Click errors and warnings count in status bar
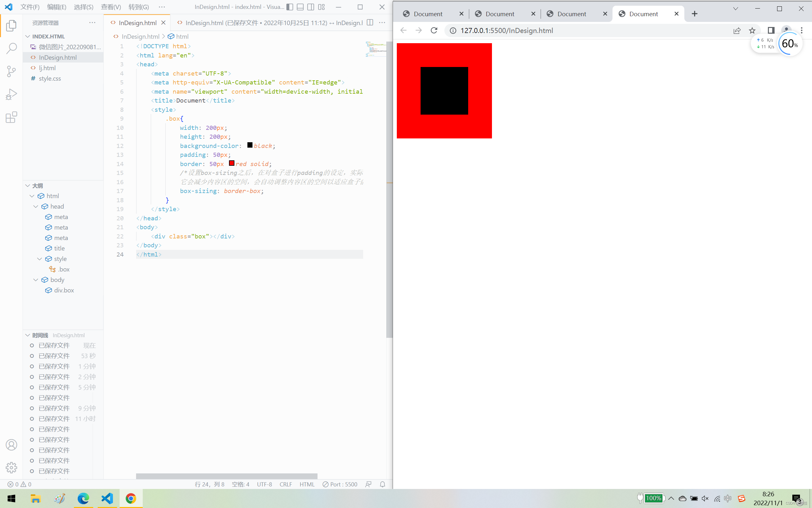812x508 pixels. 19,484
